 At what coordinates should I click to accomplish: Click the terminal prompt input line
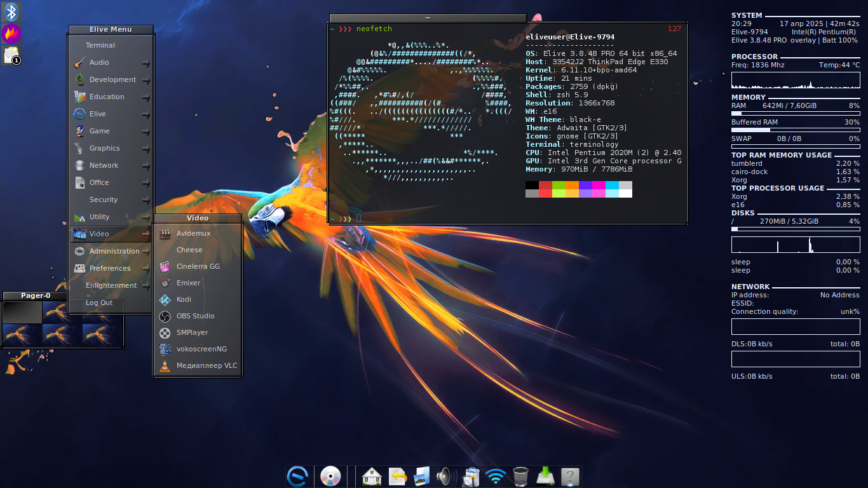[x=507, y=219]
